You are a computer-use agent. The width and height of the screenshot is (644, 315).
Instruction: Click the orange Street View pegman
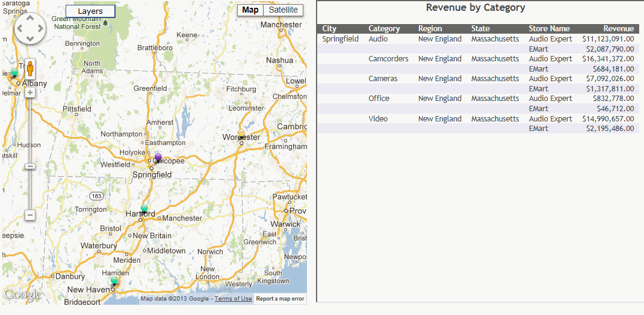(x=30, y=69)
